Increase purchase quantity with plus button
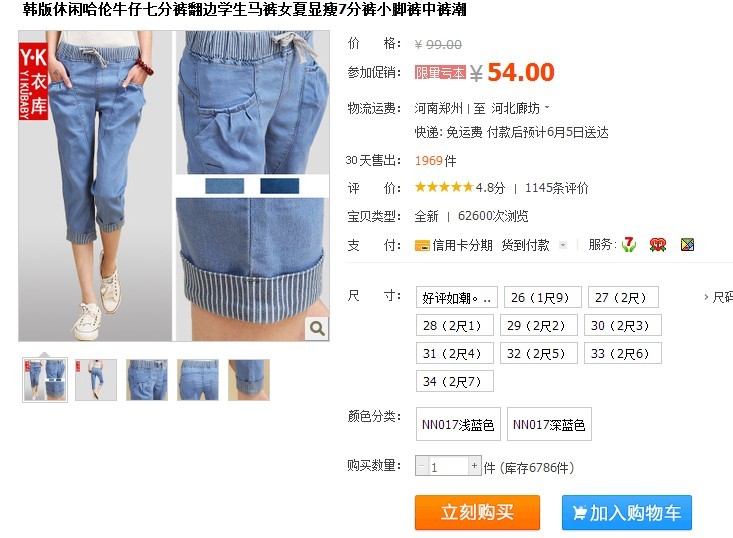This screenshot has width=733, height=538. tap(474, 466)
